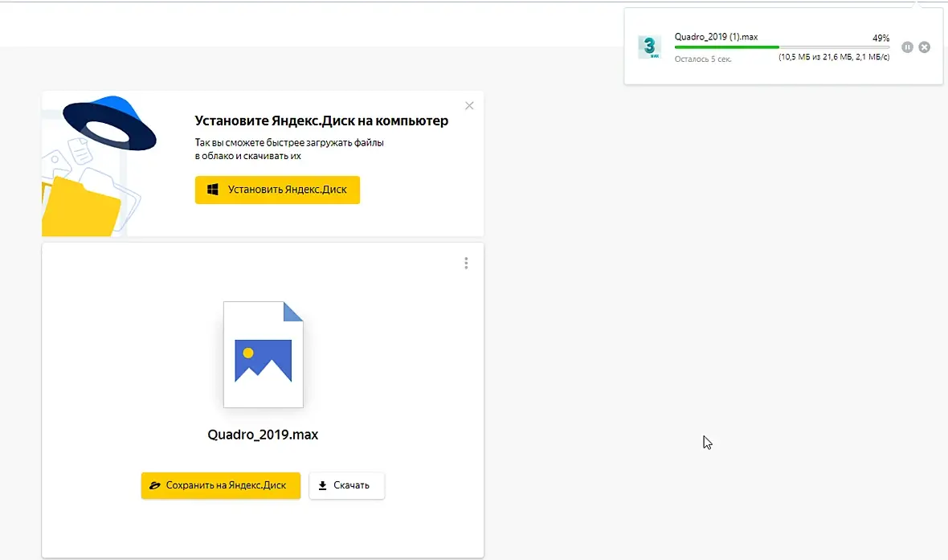Click the Yandex.Disk flying saucer logo
The height and width of the screenshot is (560, 948).
(109, 124)
